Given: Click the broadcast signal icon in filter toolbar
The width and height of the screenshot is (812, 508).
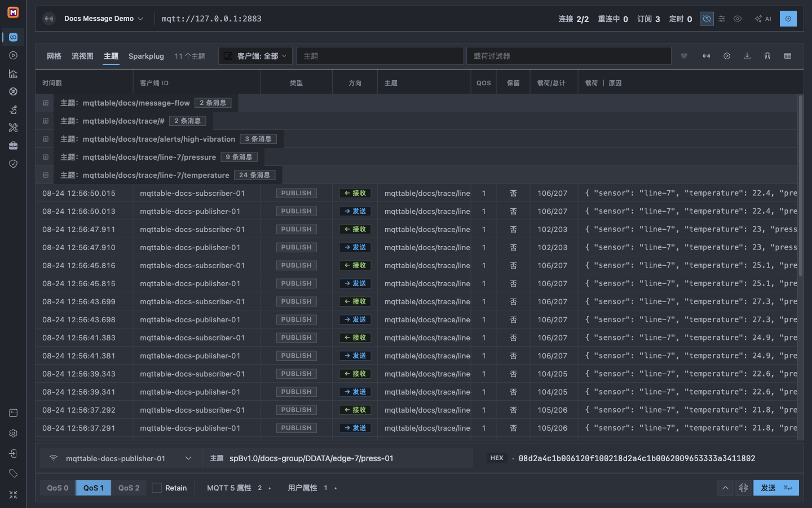Looking at the screenshot, I should (x=707, y=56).
